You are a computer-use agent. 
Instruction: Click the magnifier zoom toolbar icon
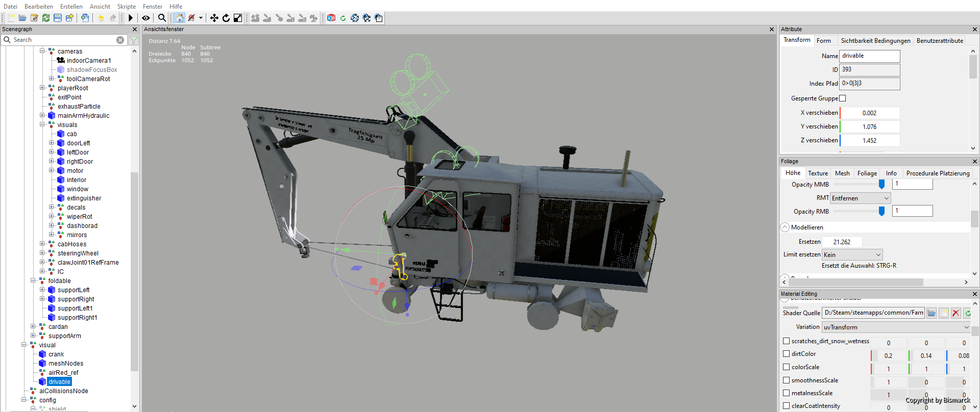pos(162,18)
